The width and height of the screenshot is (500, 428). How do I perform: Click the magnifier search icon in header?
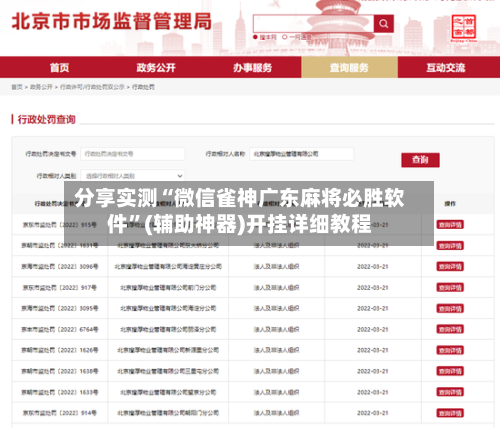pos(384,24)
